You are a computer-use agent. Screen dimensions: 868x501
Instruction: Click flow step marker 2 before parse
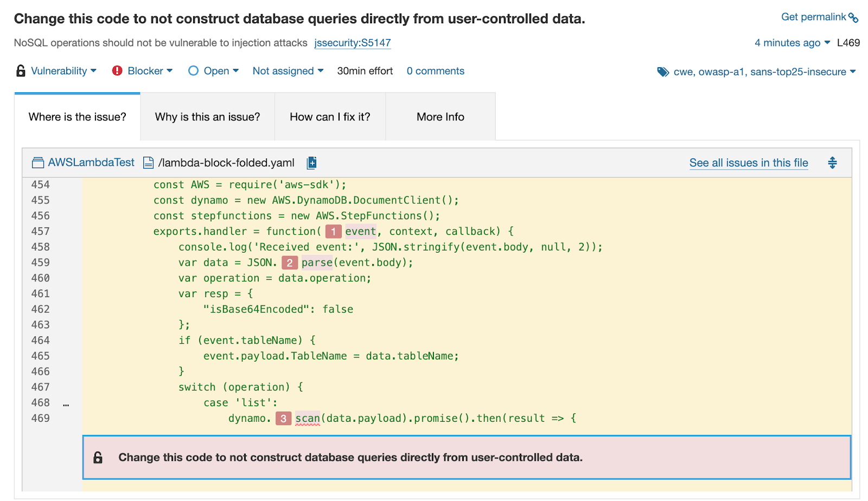290,263
